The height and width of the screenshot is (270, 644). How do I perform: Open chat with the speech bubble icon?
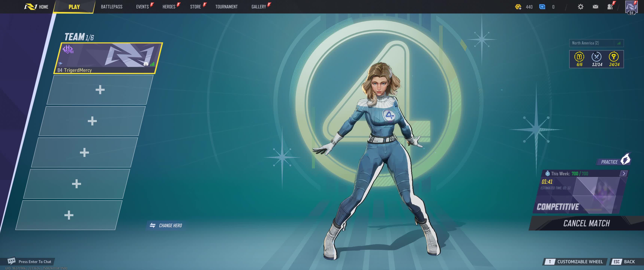click(11, 261)
